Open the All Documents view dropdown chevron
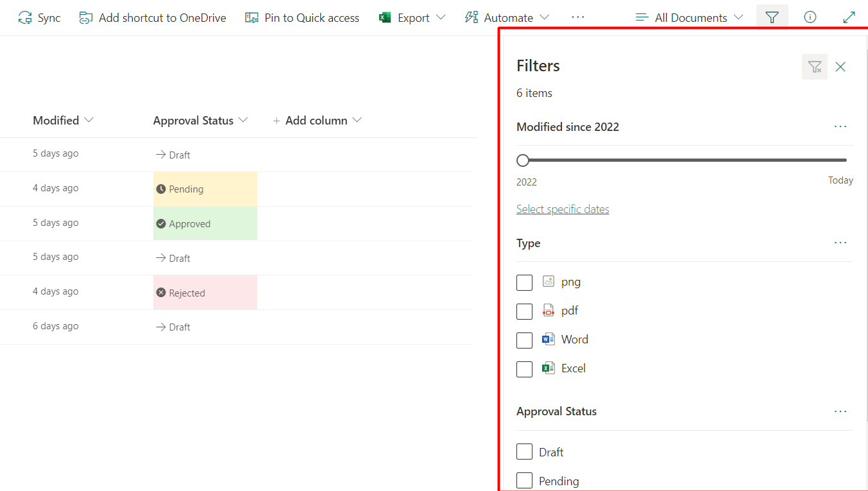The image size is (868, 491). [738, 17]
